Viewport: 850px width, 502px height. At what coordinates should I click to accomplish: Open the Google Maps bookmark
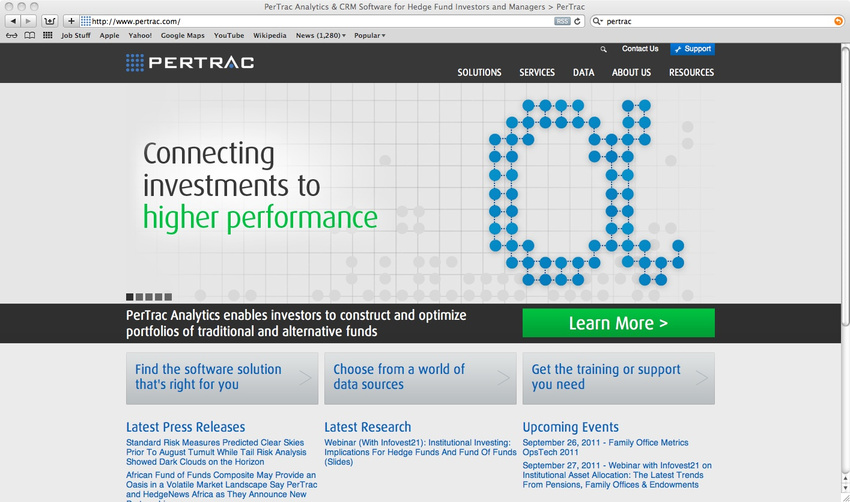[x=183, y=35]
